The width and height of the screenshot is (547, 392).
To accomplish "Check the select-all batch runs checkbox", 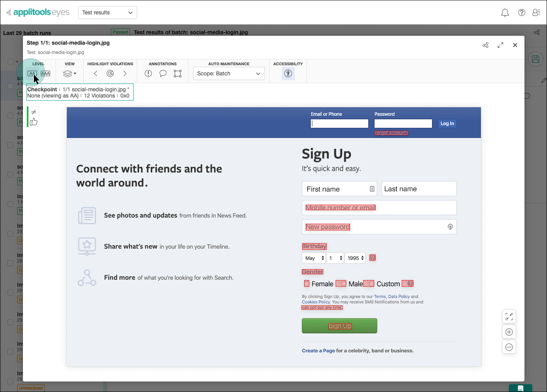I will point(11,61).
